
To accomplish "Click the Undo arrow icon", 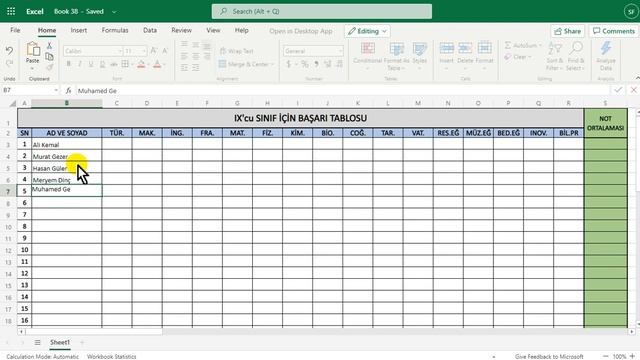I will tap(9, 50).
